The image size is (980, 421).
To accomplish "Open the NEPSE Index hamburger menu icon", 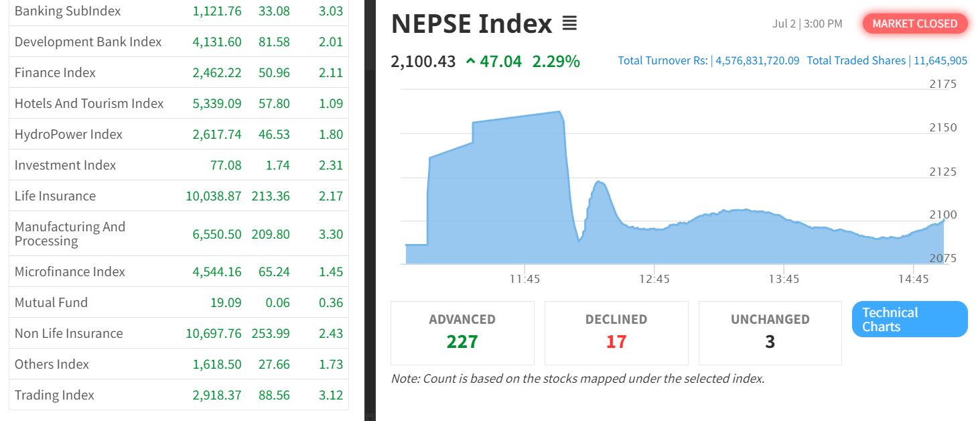I will point(569,24).
